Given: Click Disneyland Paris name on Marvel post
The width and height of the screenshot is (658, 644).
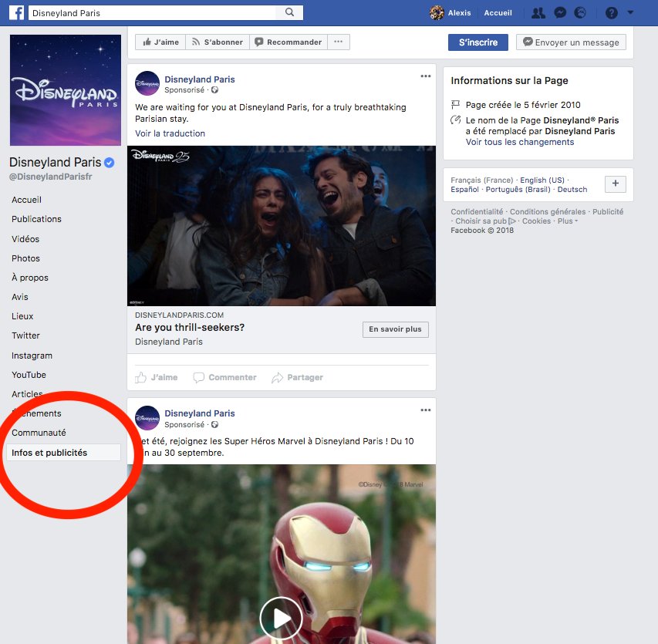Looking at the screenshot, I should [199, 413].
